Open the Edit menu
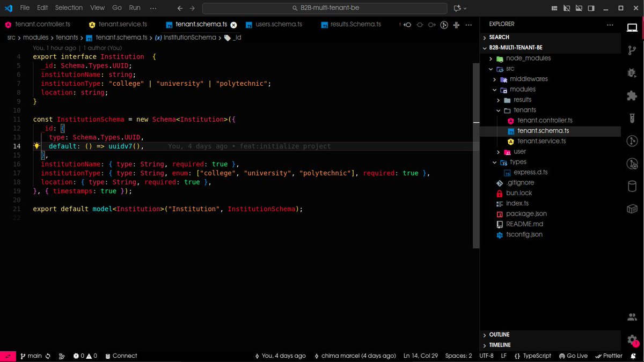The image size is (644, 362). tap(42, 8)
